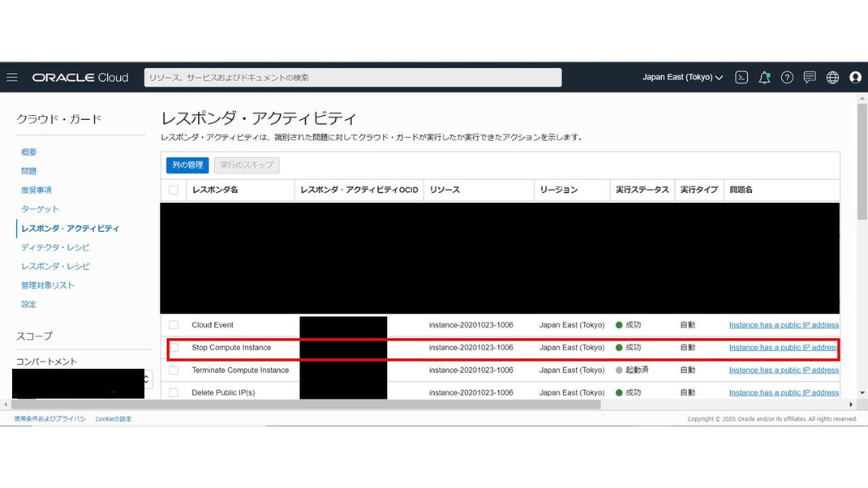Open the compartment selector dropdown arrows

tap(146, 379)
